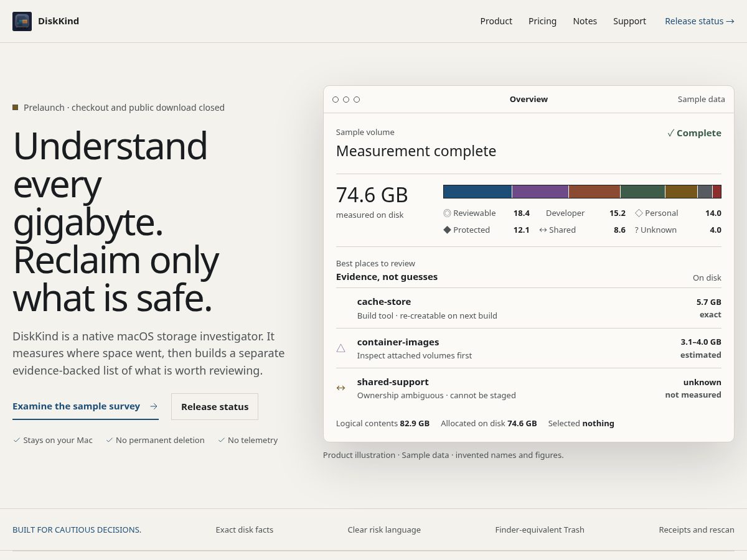Image resolution: width=747 pixels, height=560 pixels.
Task: Click the filled diamond Protected icon
Action: point(447,230)
